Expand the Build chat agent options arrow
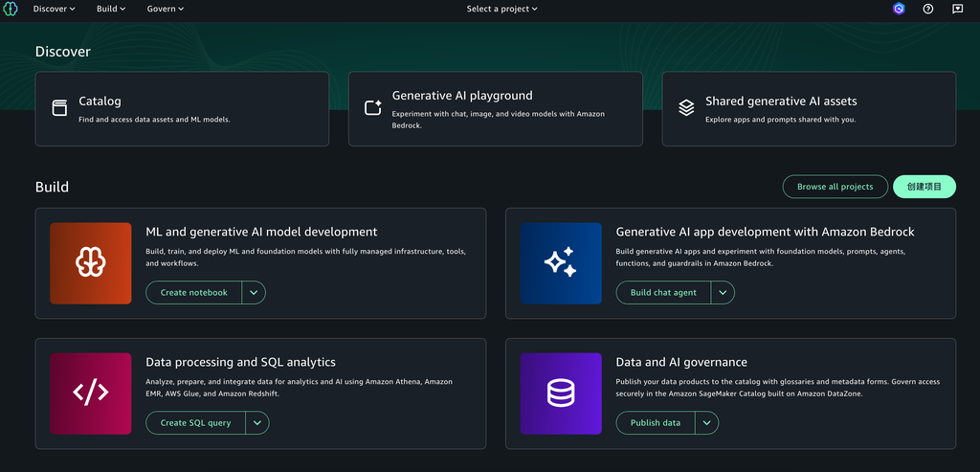This screenshot has width=980, height=472. coord(724,293)
